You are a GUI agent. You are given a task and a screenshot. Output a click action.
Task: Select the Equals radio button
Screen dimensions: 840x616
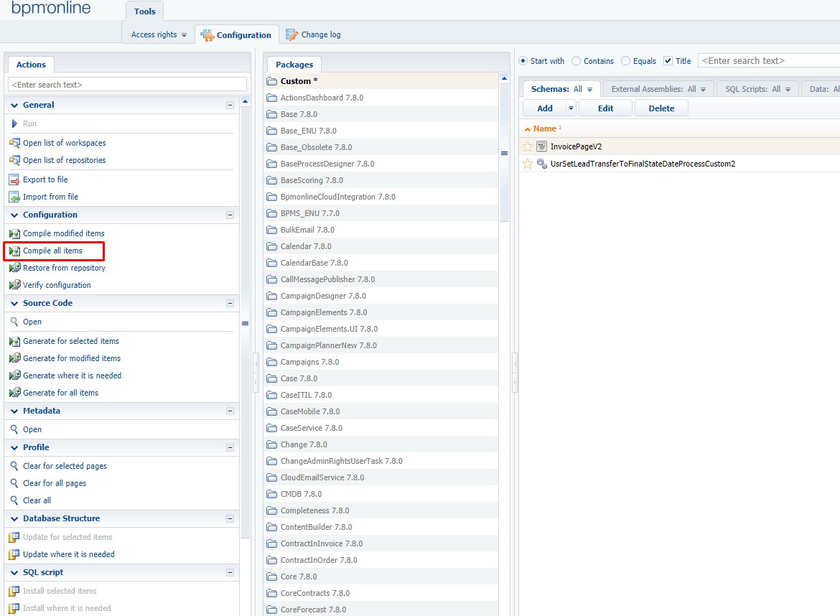pyautogui.click(x=625, y=61)
